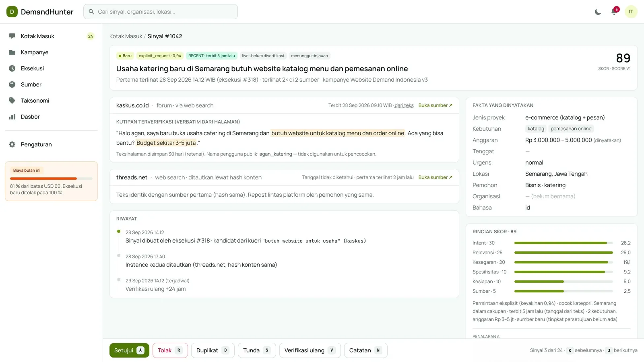Click the Kotak Masuk folder icon
644x362 pixels.
(x=12, y=36)
